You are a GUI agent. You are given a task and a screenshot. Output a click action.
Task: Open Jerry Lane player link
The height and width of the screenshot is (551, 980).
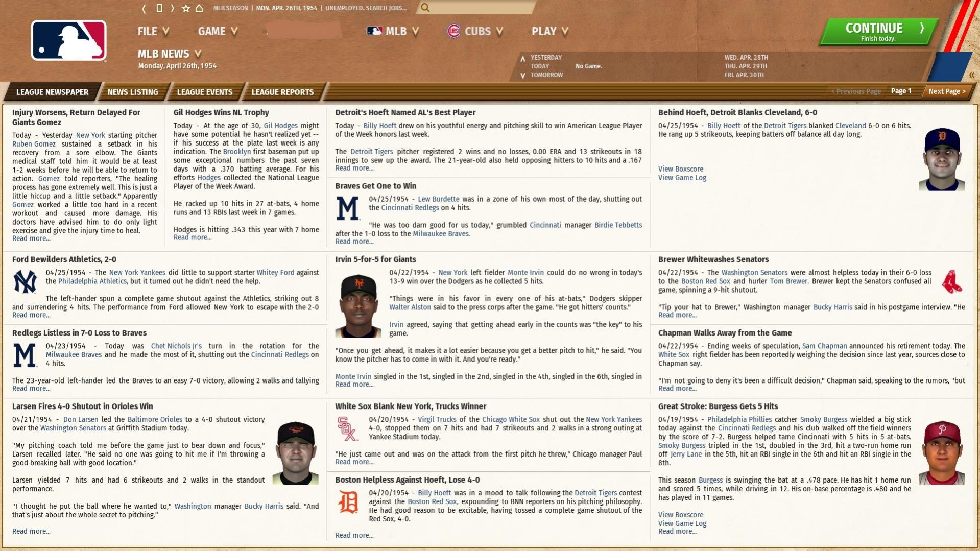685,454
